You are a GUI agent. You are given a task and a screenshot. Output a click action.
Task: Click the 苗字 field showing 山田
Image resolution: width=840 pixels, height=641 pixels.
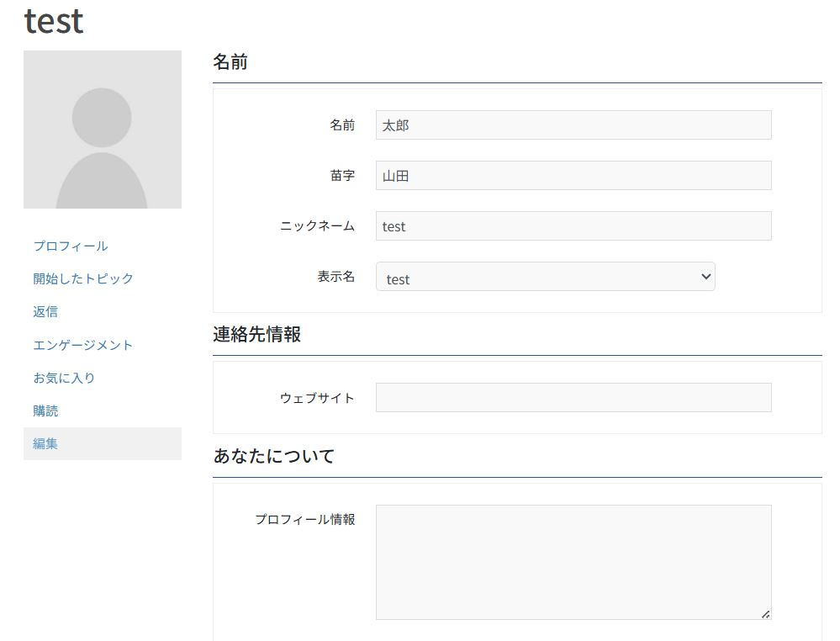[573, 175]
